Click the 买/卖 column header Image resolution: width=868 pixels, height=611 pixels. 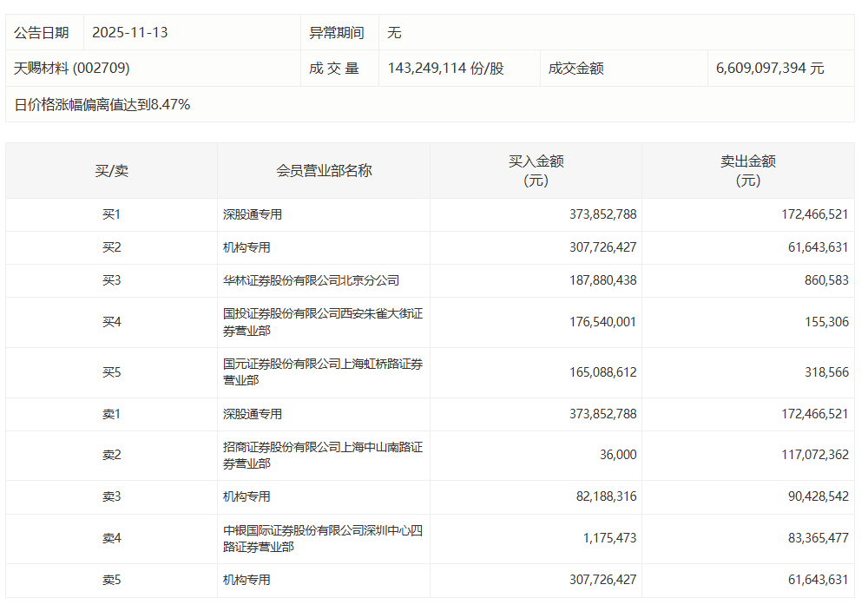pos(111,170)
